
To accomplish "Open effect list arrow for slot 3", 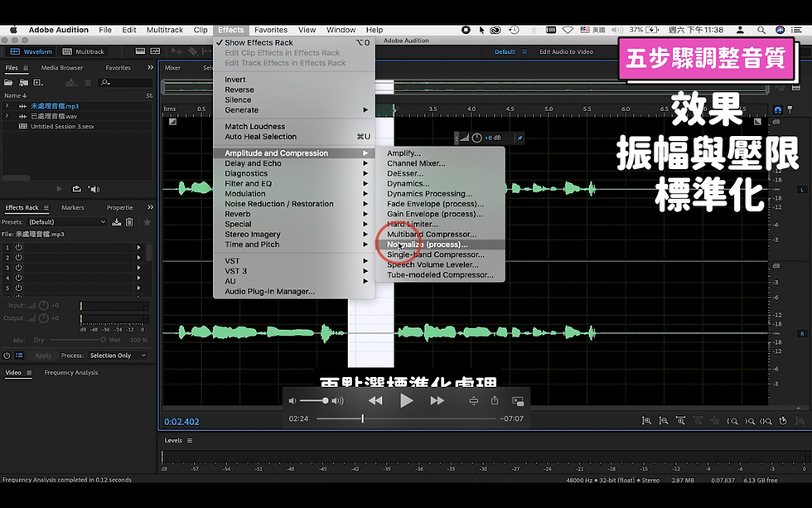I will (x=139, y=268).
